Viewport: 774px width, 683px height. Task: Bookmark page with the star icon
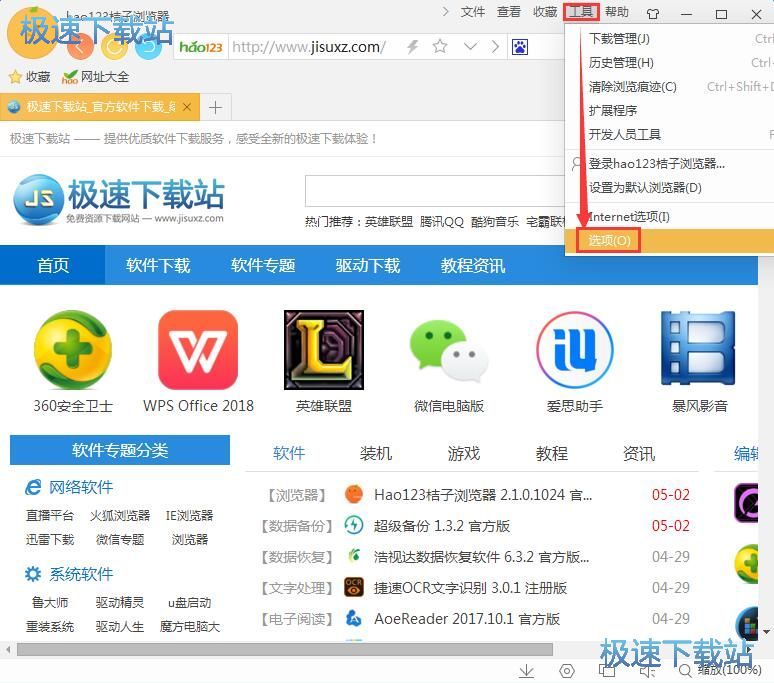click(440, 47)
